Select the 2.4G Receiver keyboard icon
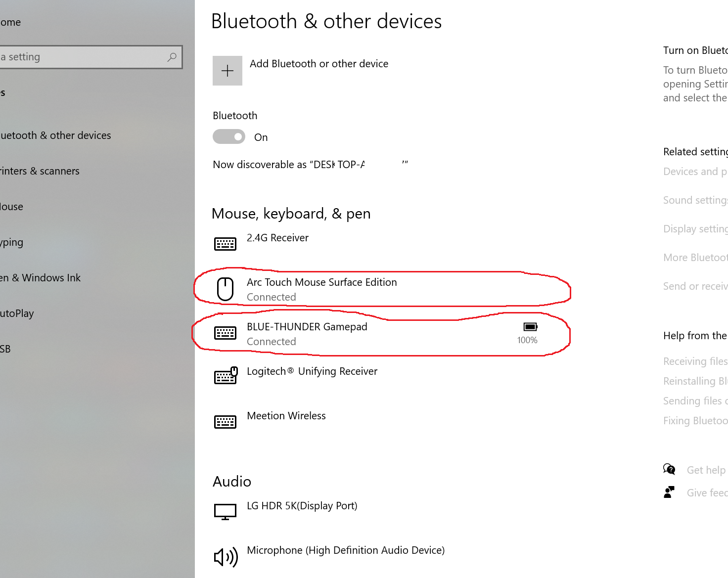The width and height of the screenshot is (728, 578). click(226, 243)
